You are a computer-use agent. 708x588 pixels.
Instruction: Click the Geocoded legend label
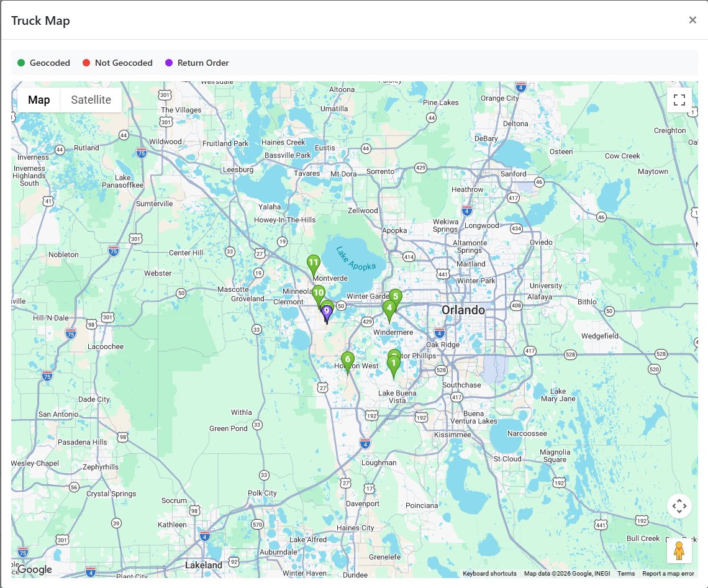tap(50, 63)
